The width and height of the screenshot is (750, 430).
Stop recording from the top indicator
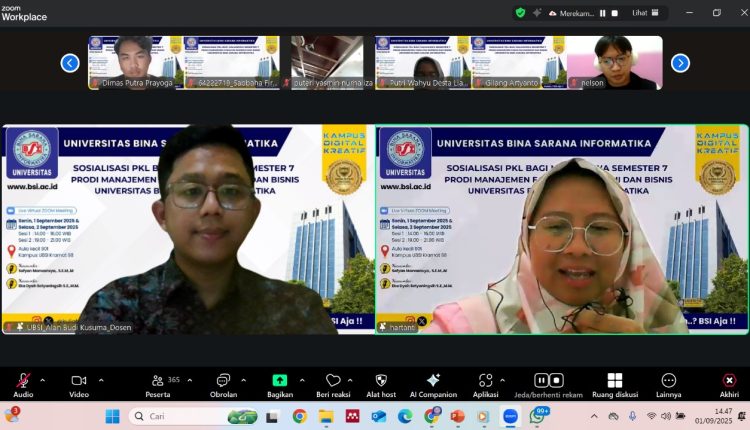point(615,13)
